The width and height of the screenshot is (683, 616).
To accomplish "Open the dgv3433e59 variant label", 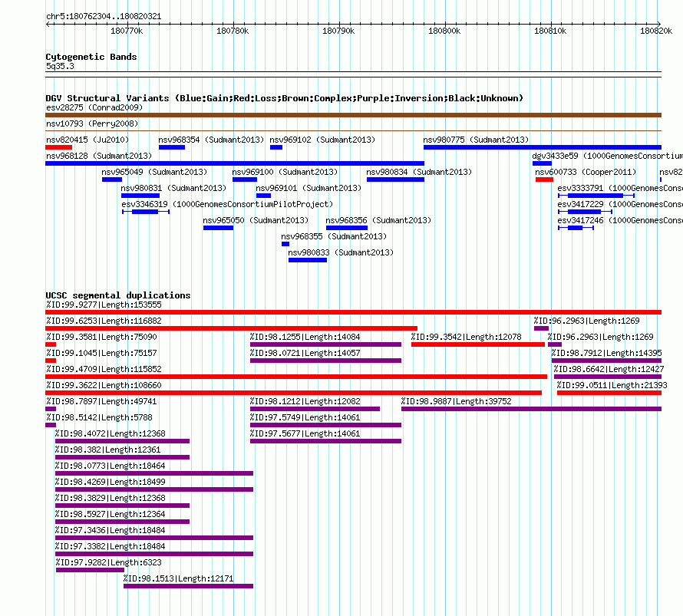I will [x=607, y=156].
